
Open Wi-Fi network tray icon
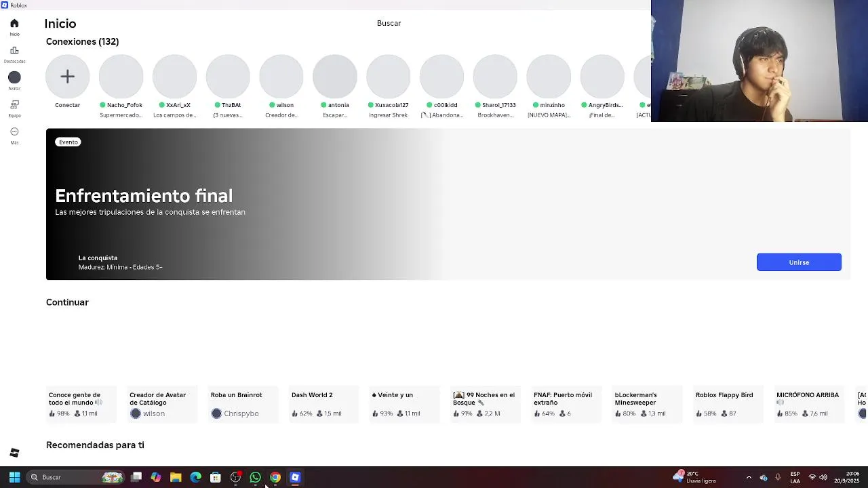pyautogui.click(x=812, y=477)
